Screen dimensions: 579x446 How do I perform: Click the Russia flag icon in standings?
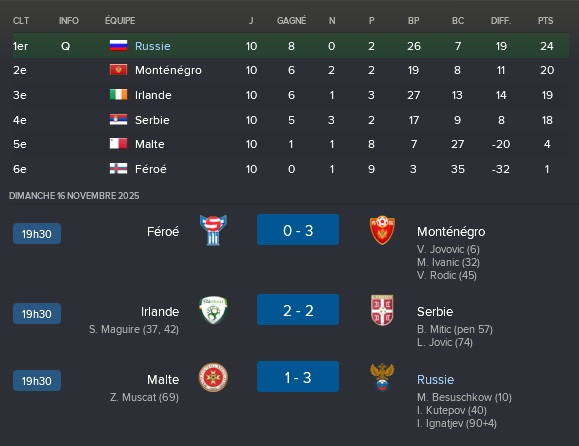pos(119,46)
